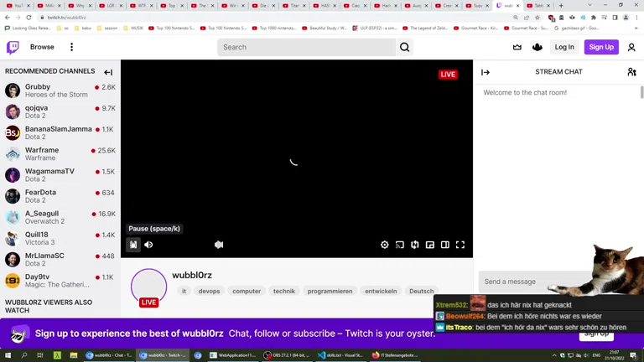Click the cast to device icon
The image size is (644, 362).
[400, 245]
